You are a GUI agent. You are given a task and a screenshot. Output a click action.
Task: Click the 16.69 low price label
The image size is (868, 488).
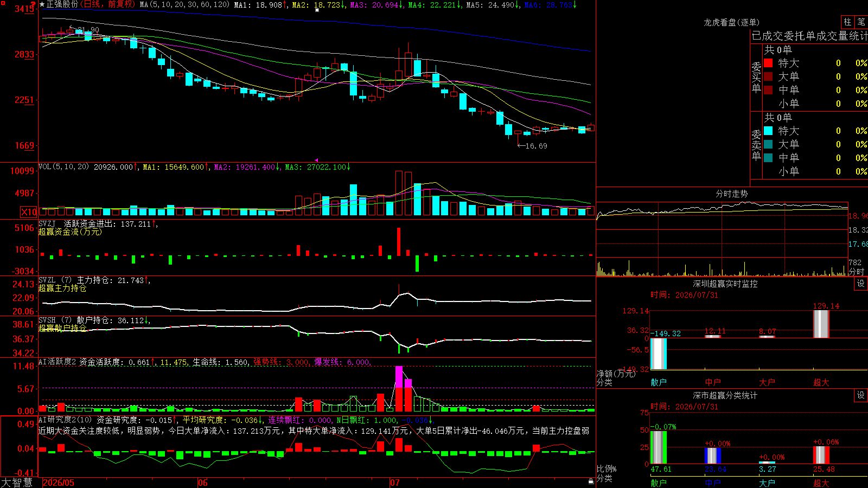click(536, 146)
